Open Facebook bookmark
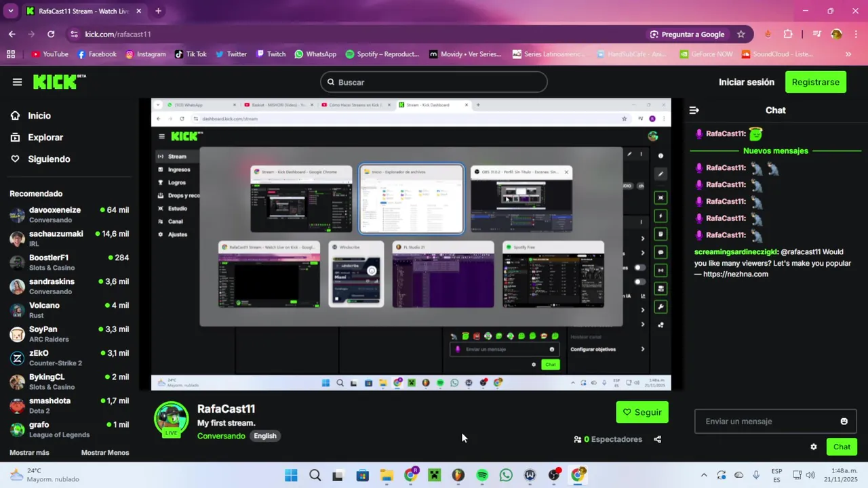This screenshot has height=488, width=868. click(97, 54)
